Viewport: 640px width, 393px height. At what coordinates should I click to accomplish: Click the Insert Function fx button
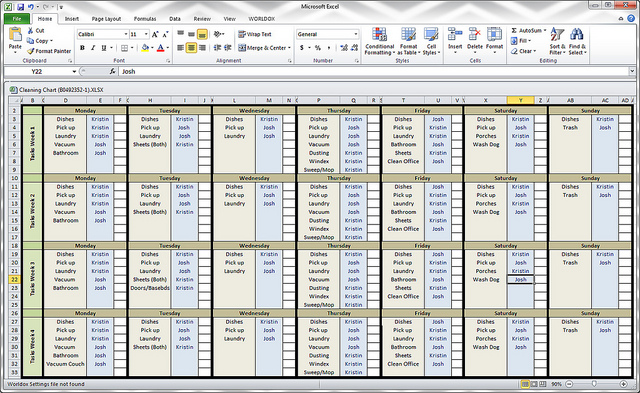[x=112, y=71]
